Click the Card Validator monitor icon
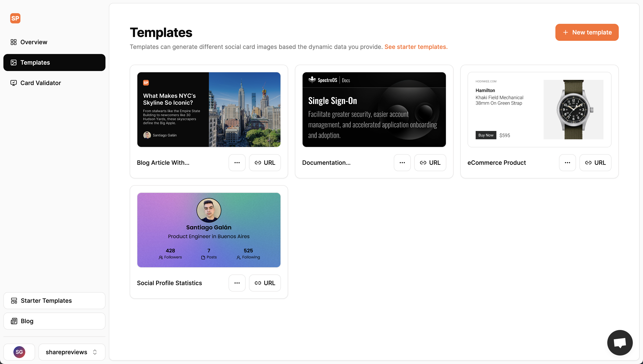 point(13,83)
